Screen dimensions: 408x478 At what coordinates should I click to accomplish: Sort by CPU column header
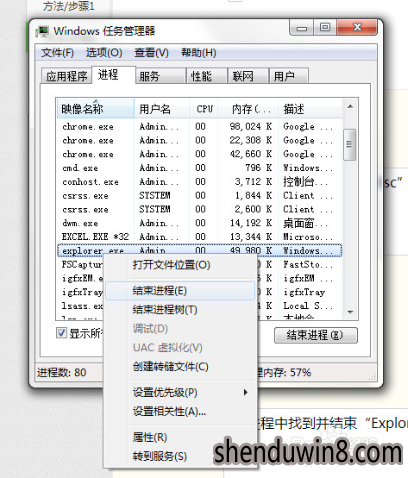pos(204,109)
